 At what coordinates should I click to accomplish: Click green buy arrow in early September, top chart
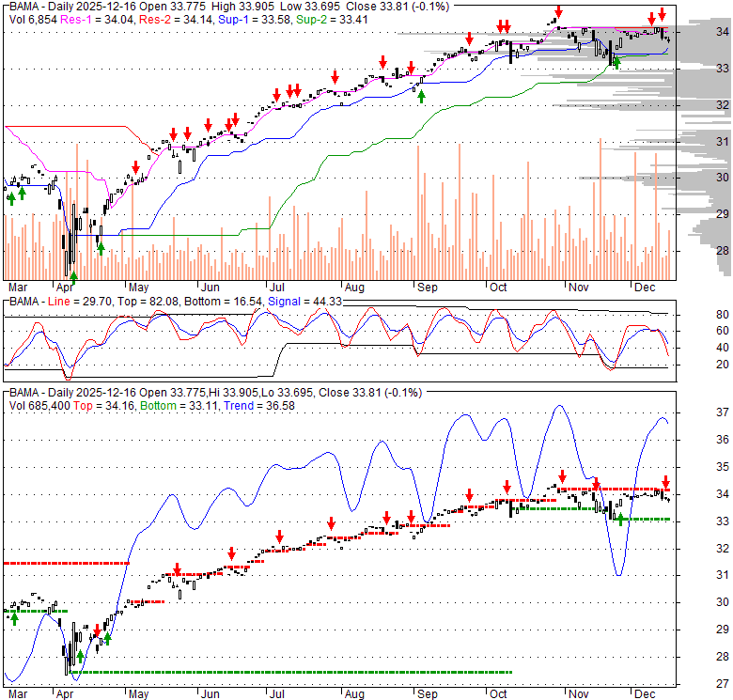[421, 97]
